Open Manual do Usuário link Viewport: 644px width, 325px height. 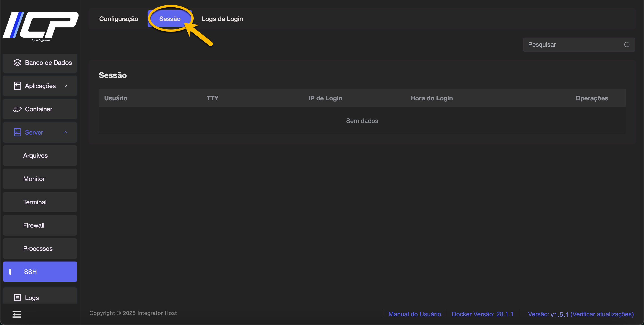415,314
